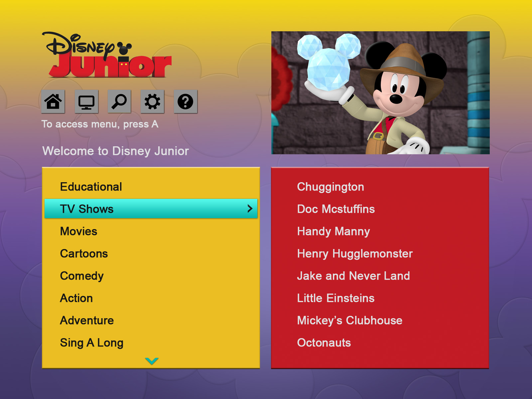Open the Henry Hugglemonster show

tap(355, 254)
